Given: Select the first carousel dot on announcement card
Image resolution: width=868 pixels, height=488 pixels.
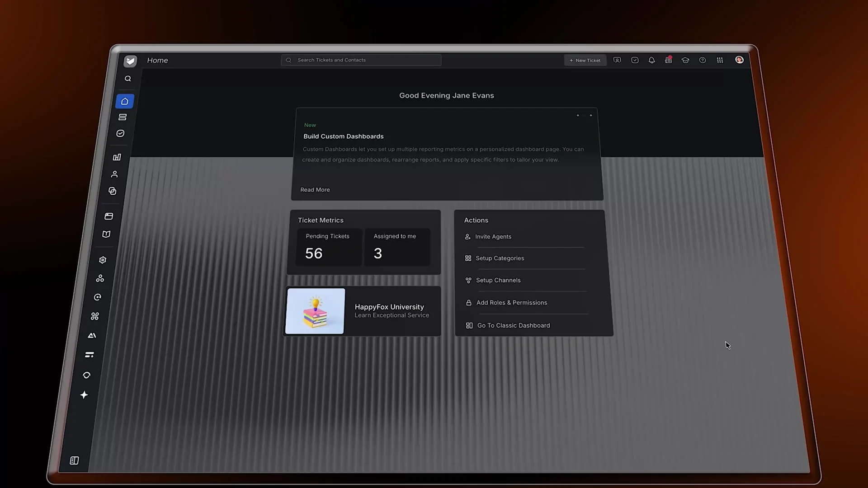Looking at the screenshot, I should click(578, 115).
